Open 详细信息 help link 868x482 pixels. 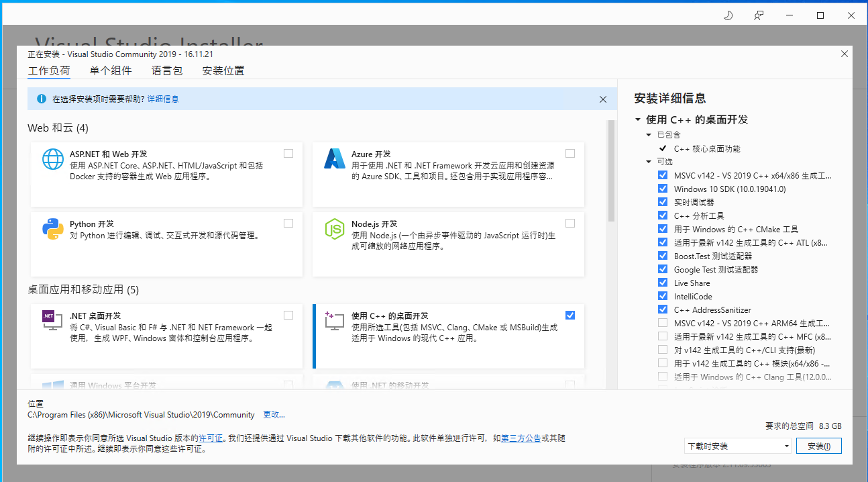[x=163, y=99]
